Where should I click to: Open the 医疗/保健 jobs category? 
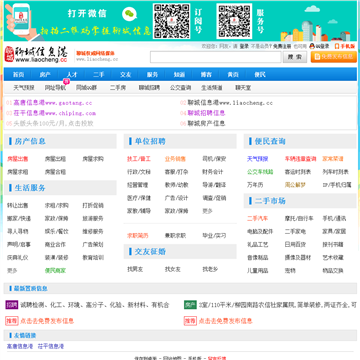coord(139,198)
